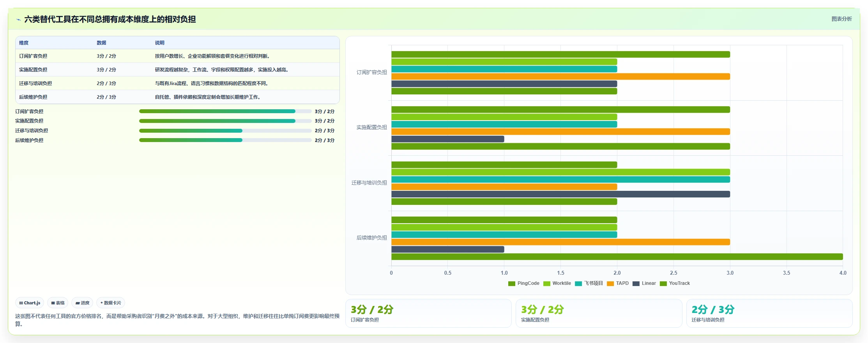The width and height of the screenshot is (868, 343).
Task: Select the 表格 tag chip
Action: click(x=58, y=303)
